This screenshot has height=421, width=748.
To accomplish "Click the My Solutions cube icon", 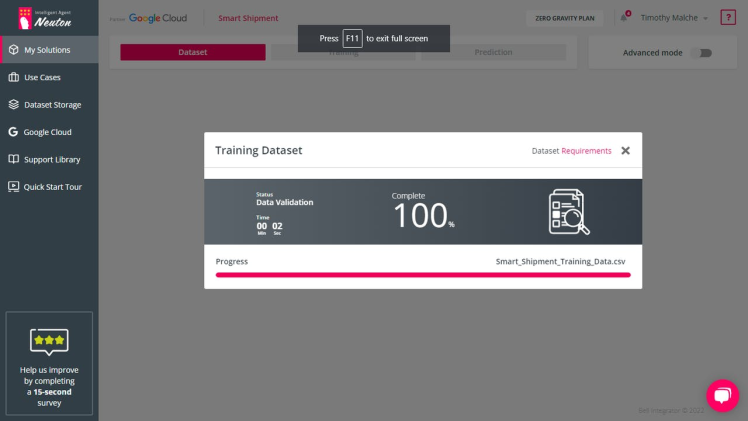I will (13, 50).
